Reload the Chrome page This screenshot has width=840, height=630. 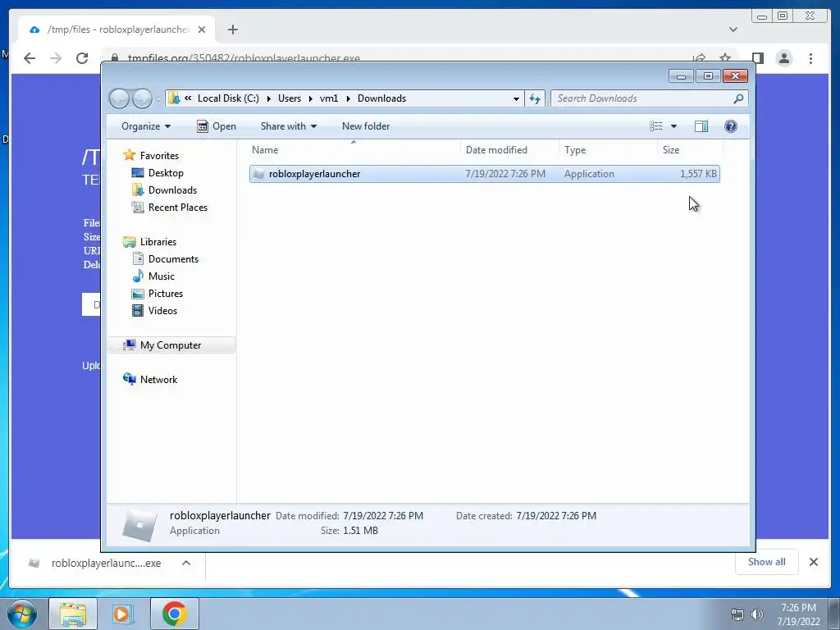(x=82, y=58)
